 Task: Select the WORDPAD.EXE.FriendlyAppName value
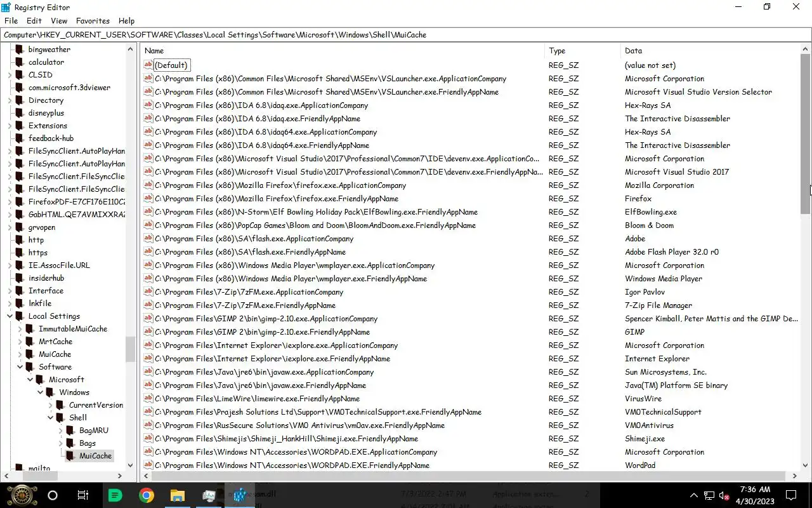click(x=292, y=465)
